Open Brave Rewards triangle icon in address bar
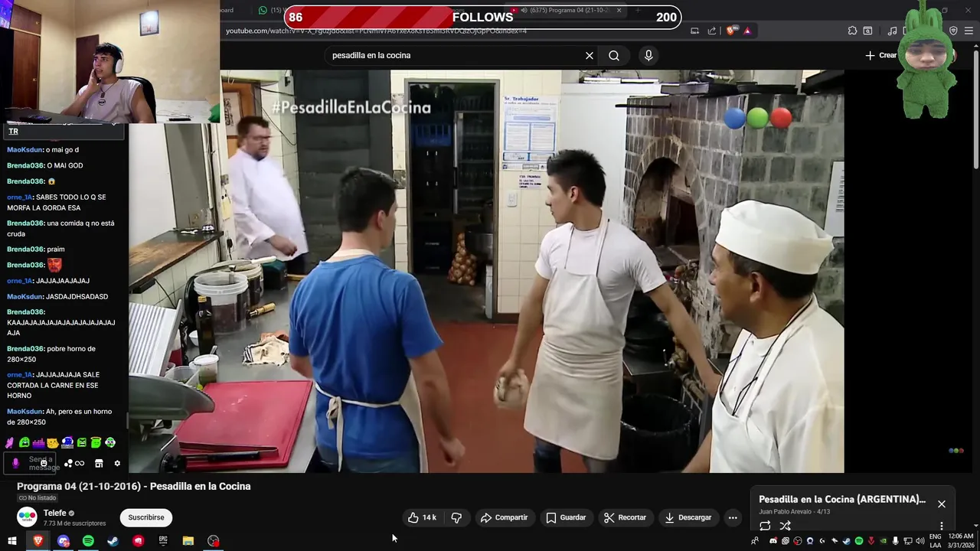The width and height of the screenshot is (980, 551). pos(747,31)
